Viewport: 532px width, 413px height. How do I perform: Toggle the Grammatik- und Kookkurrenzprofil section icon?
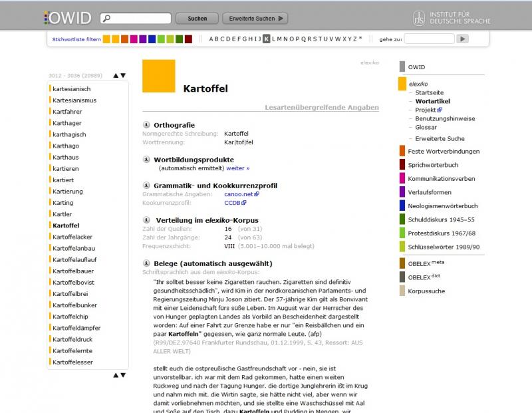[x=146, y=186]
